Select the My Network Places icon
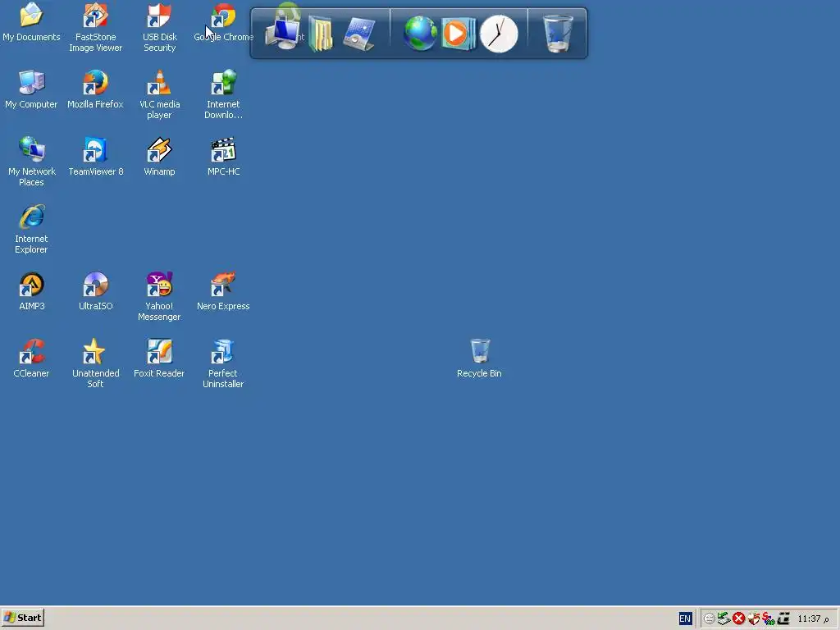Screen dimensions: 840x630 pos(31,162)
